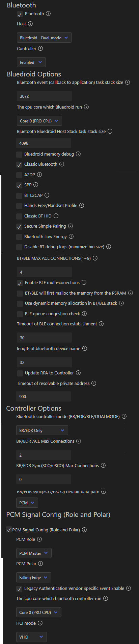This screenshot has height=644, width=139.
Task: Show info for HCI mode
Action: 40,623
